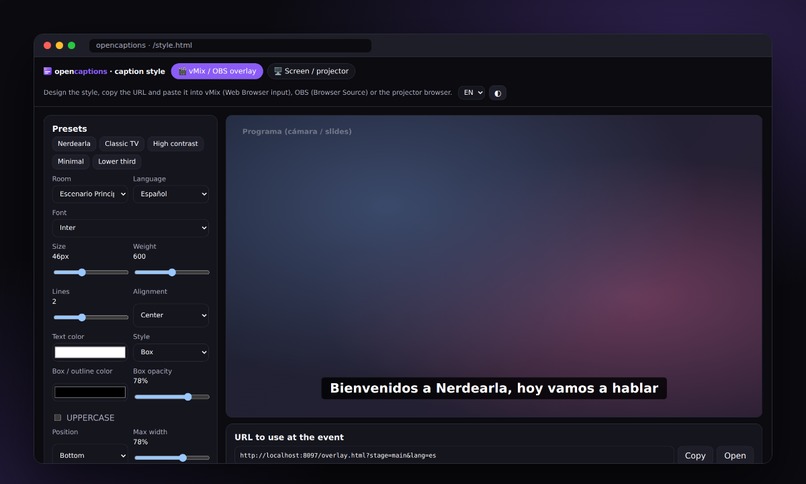Viewport: 806px width, 484px height.
Task: Open the white Text color swatch
Action: (90, 352)
